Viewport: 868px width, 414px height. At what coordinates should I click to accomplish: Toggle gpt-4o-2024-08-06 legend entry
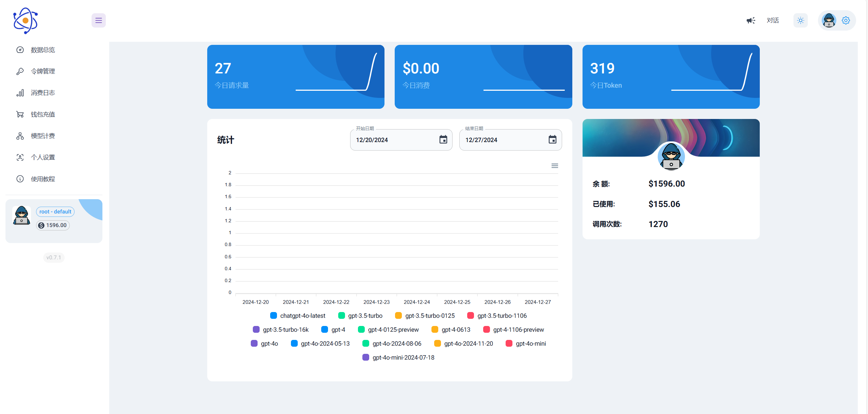[392, 344]
